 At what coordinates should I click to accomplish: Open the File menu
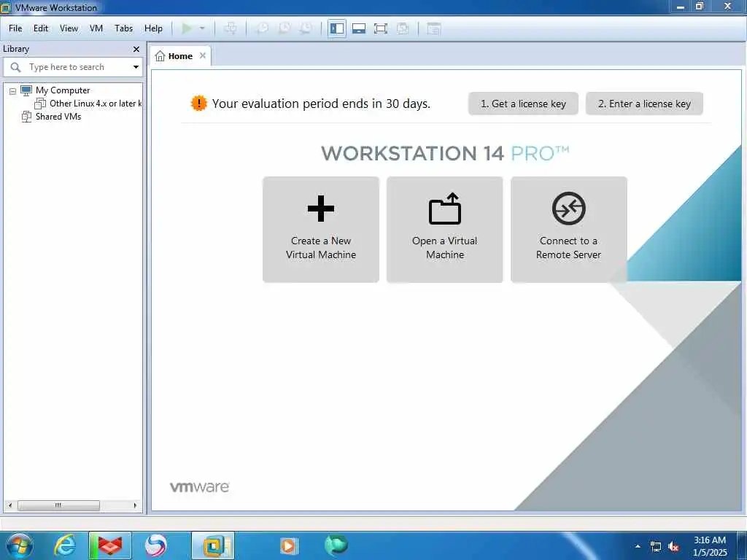(x=15, y=28)
